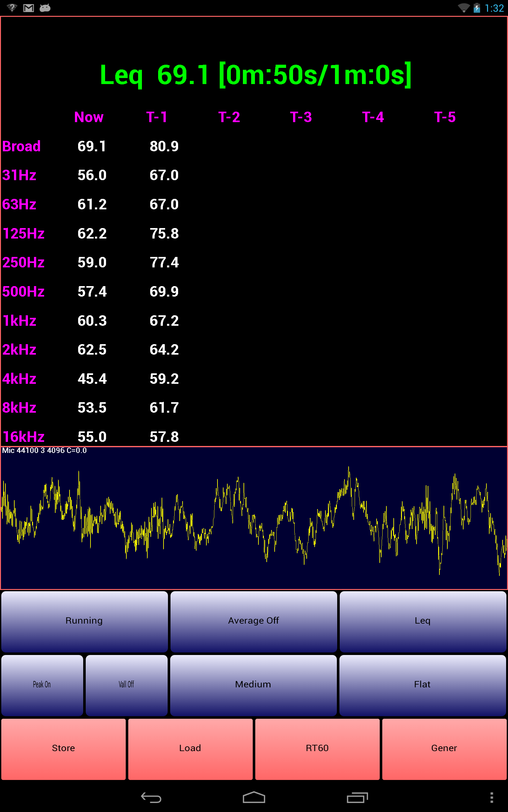This screenshot has height=812, width=508.
Task: Tap the Broad Now value 69.1
Action: (x=92, y=146)
